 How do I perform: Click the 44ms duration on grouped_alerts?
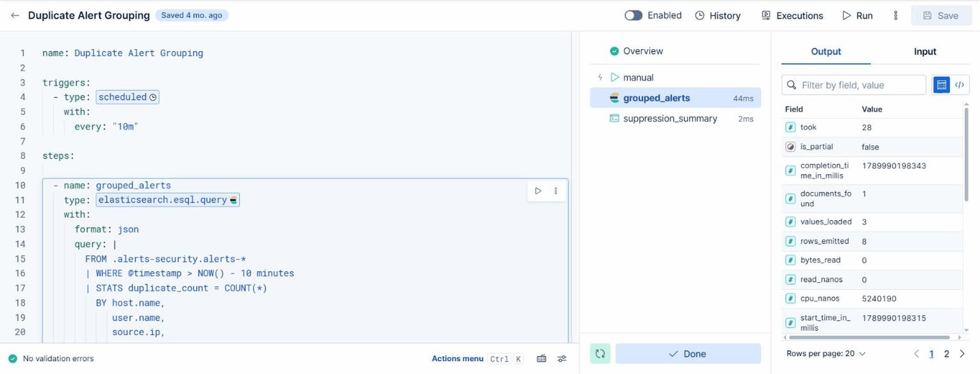[743, 98]
